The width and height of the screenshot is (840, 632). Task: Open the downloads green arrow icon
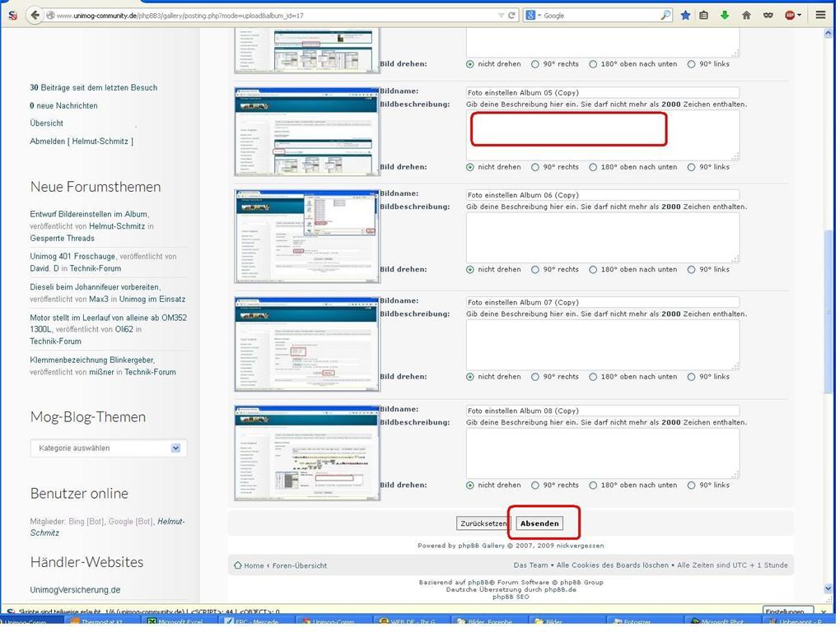coord(725,15)
